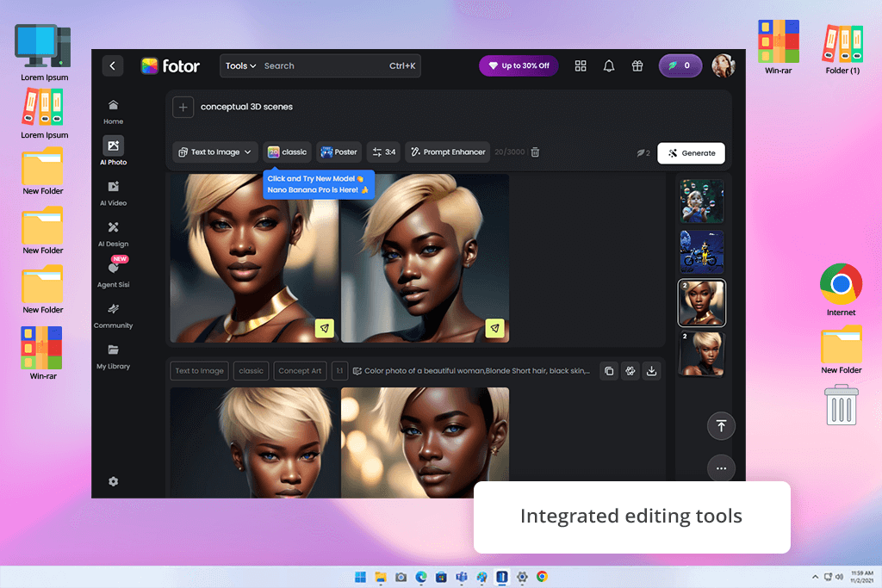The height and width of the screenshot is (588, 882).
Task: Open My Library in the sidebar
Action: 113,356
